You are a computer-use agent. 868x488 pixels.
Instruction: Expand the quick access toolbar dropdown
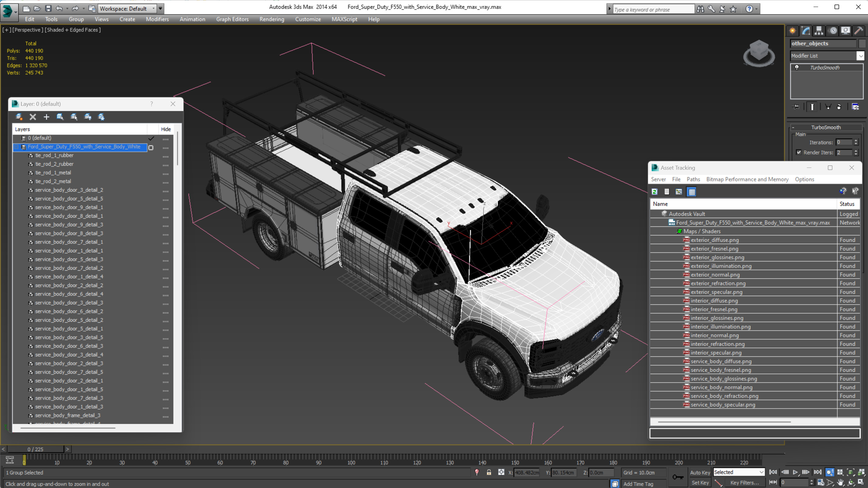click(160, 9)
